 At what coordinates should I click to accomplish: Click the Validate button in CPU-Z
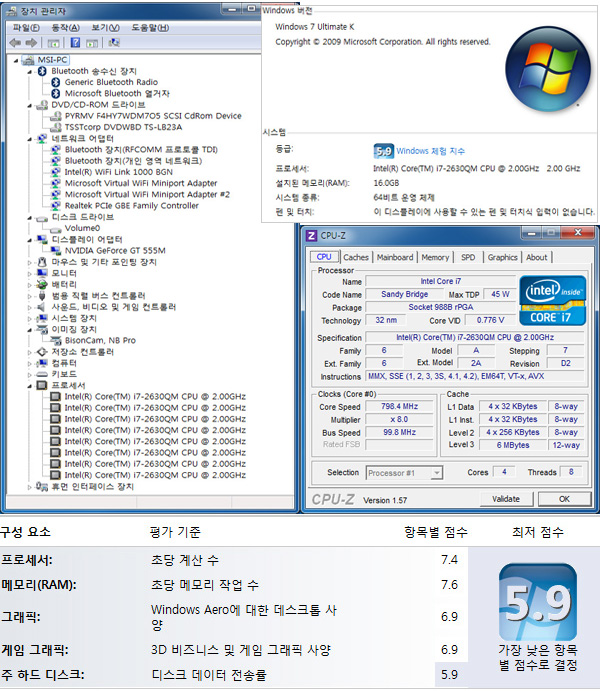click(x=506, y=499)
